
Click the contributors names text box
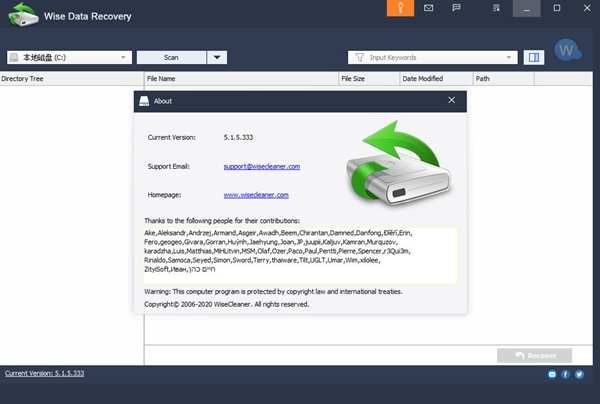300,256
